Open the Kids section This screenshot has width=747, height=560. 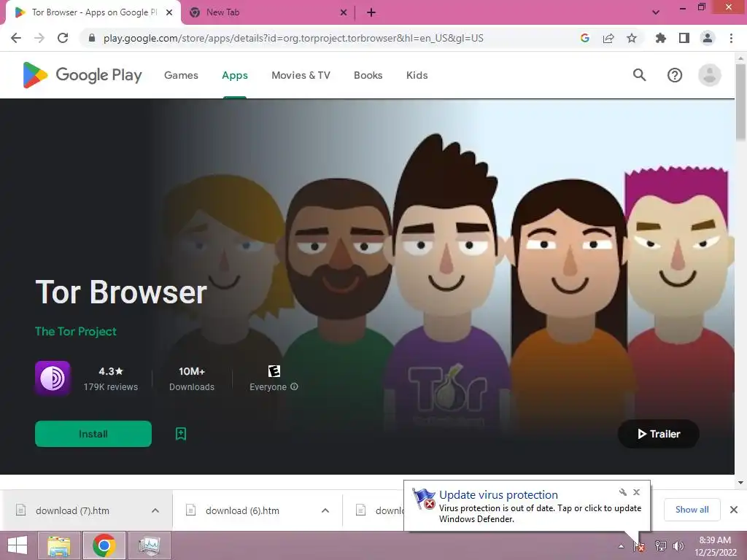[417, 75]
